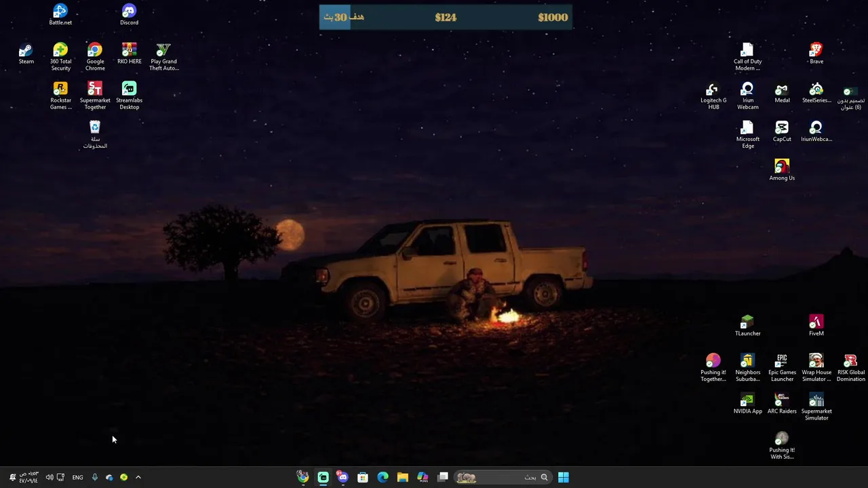
Task: Switch to Discord in the taskbar
Action: (342, 477)
